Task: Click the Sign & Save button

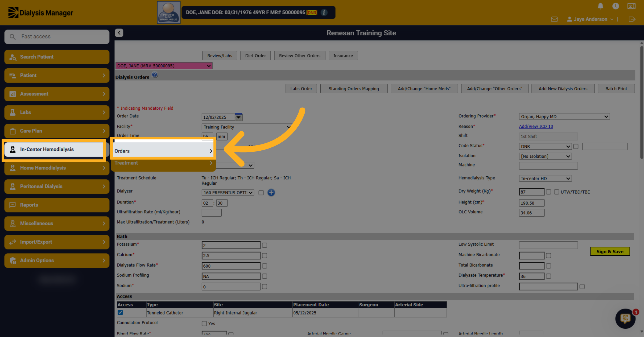Action: coord(610,251)
